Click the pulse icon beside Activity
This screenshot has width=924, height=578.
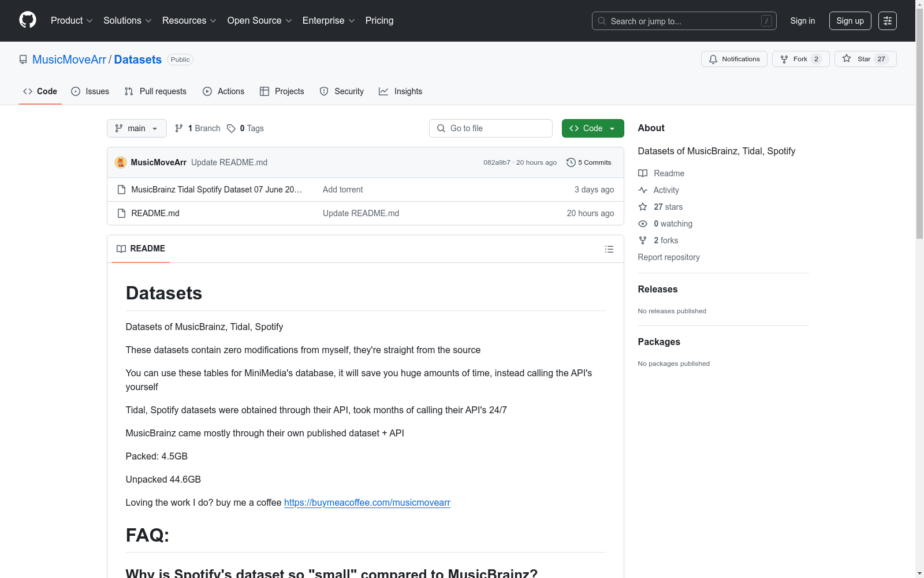pos(643,190)
